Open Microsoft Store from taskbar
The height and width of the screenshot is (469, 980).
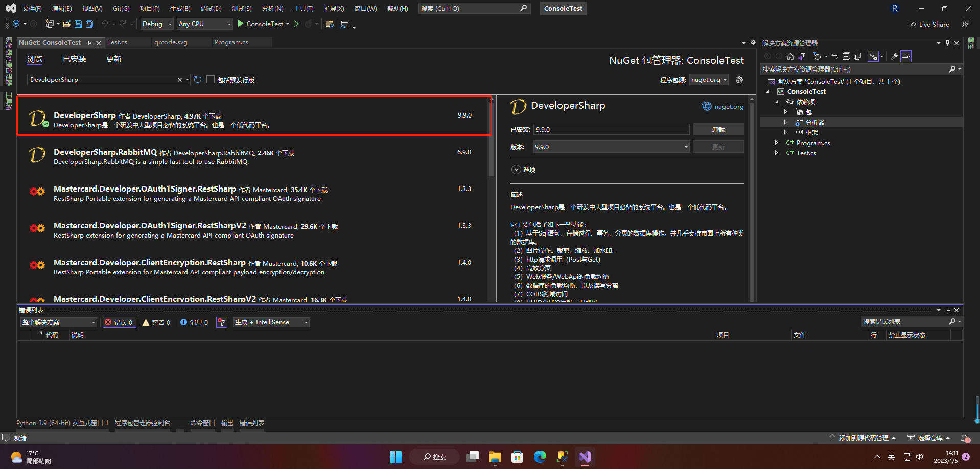point(518,457)
